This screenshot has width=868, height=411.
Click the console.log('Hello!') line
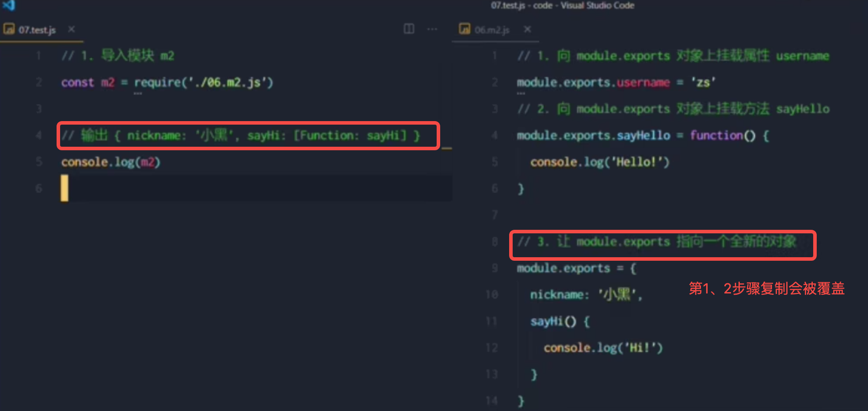coord(600,162)
